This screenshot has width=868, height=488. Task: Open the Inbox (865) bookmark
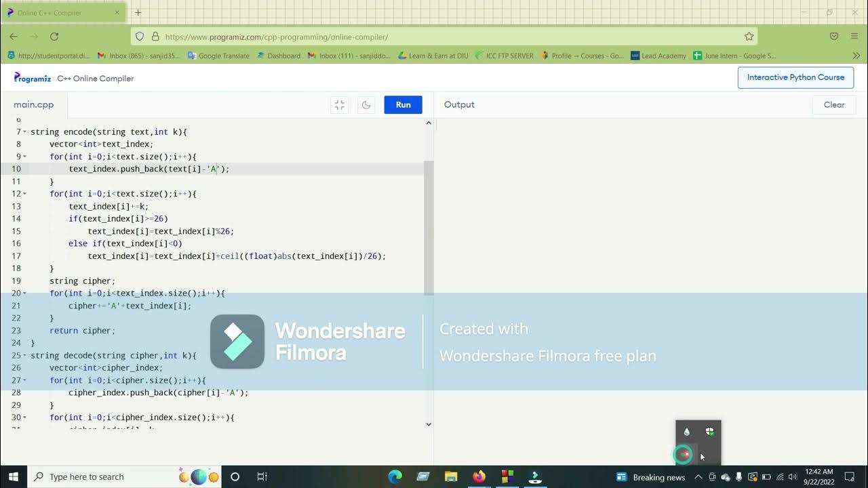[140, 56]
